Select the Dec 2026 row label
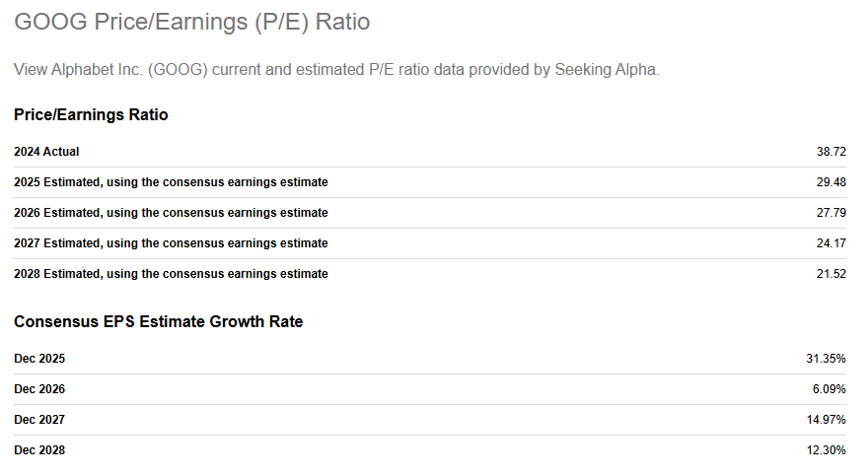868x475 pixels. tap(39, 389)
